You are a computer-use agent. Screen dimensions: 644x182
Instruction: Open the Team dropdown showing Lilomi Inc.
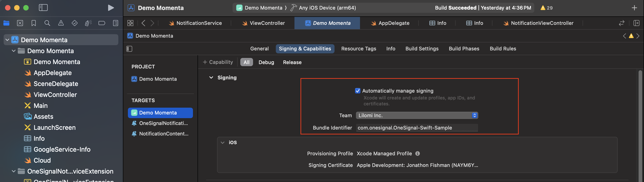[x=417, y=115]
